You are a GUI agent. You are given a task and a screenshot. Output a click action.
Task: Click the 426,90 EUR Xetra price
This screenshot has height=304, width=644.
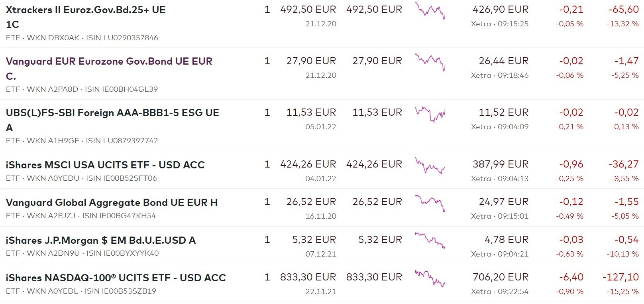coord(500,10)
